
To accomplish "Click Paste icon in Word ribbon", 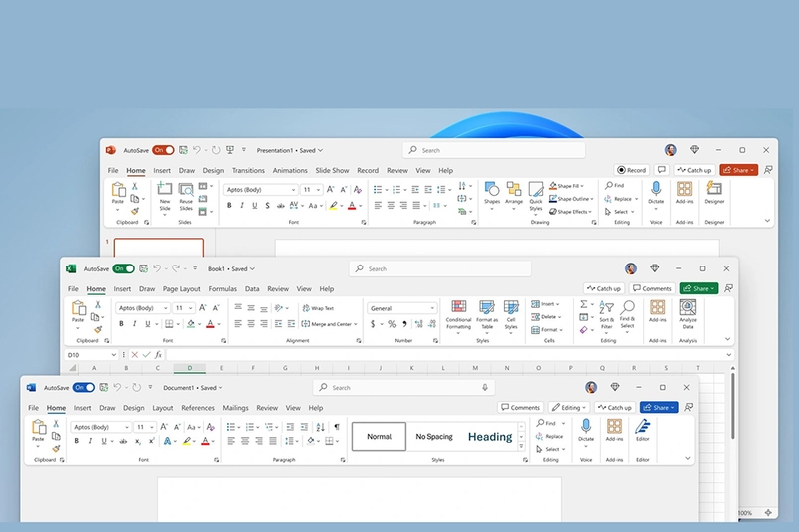I will [38, 427].
